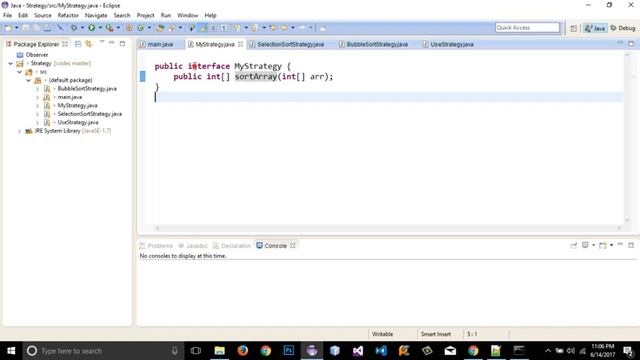
Task: Click the taskbar search box
Action: pos(103,351)
